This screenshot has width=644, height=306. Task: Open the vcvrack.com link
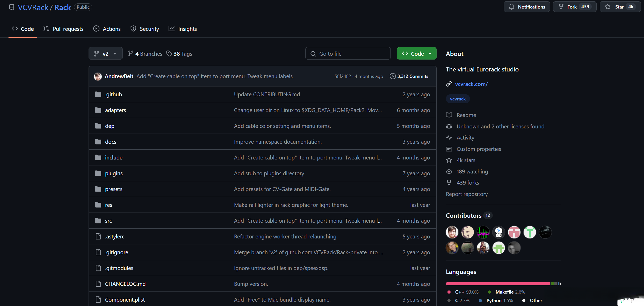point(471,84)
